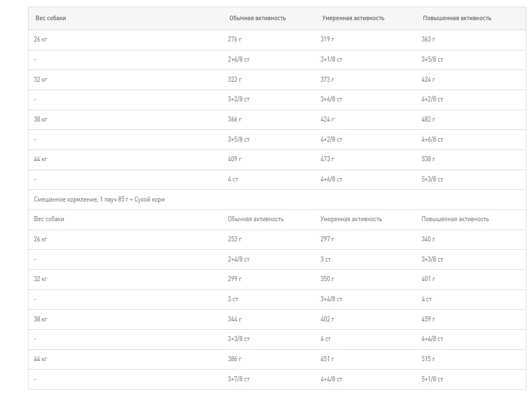Select the 276 г cell
This screenshot has height=397, width=532.
click(235, 39)
